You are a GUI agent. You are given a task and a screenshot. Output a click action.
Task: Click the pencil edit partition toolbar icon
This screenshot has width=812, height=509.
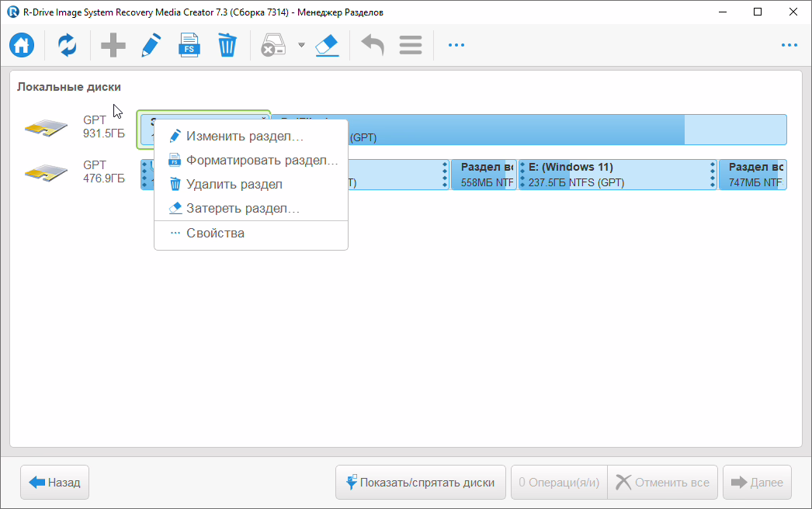pyautogui.click(x=151, y=45)
